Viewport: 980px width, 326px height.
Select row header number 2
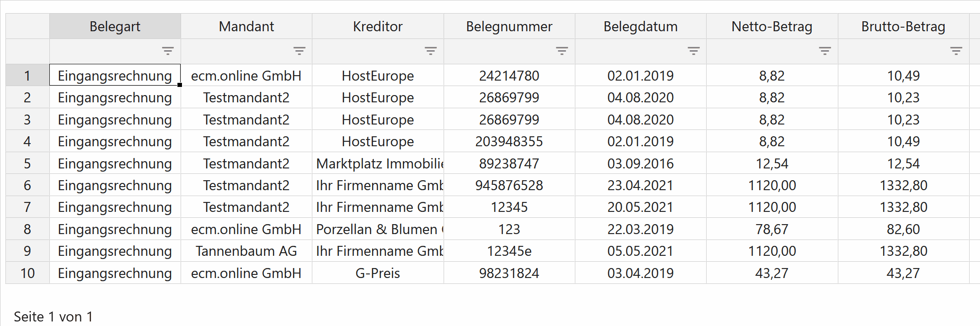coord(28,97)
